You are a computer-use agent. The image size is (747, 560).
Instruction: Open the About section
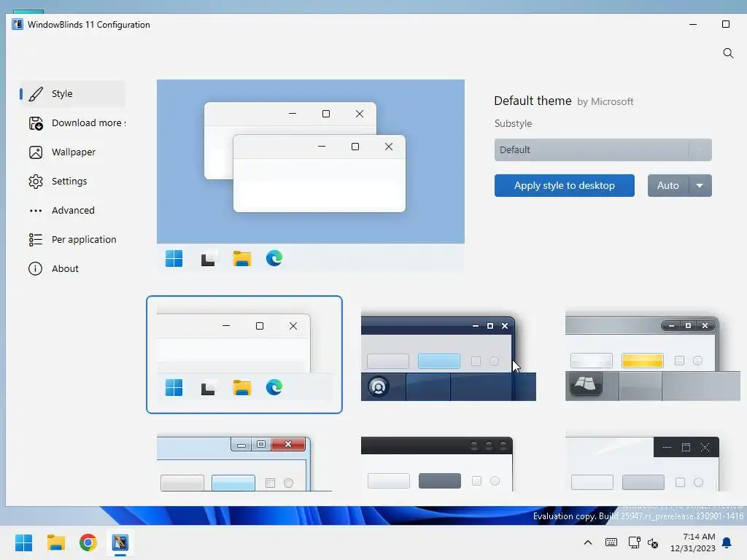[73, 268]
